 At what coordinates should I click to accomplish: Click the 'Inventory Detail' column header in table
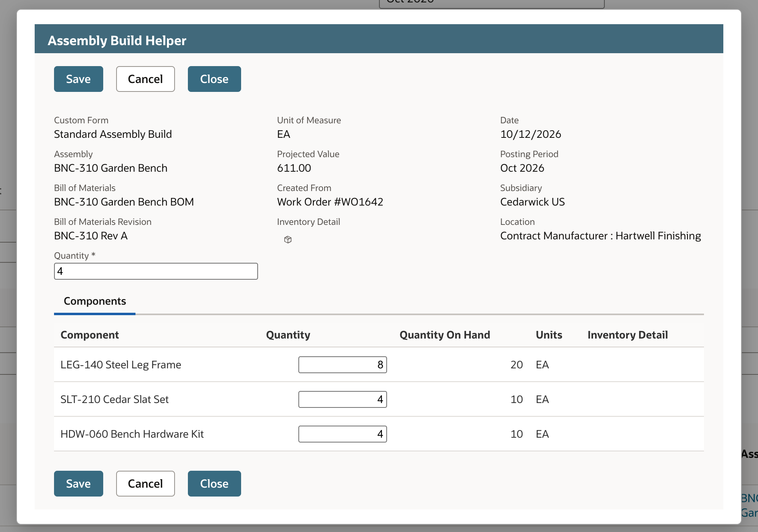[x=628, y=335]
